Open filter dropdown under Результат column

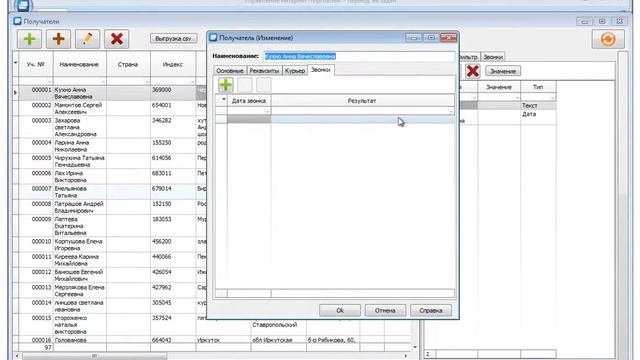point(451,111)
